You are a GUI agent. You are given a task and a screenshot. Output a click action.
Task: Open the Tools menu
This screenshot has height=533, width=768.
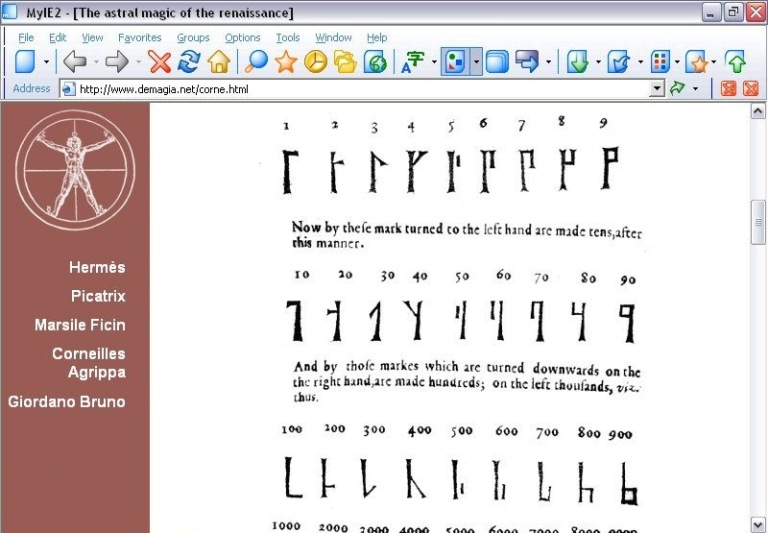point(288,38)
